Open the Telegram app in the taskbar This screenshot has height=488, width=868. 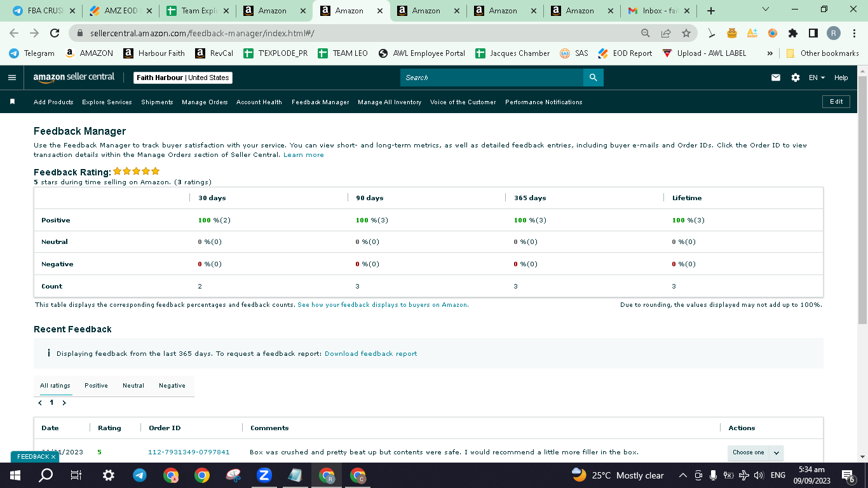(x=139, y=475)
